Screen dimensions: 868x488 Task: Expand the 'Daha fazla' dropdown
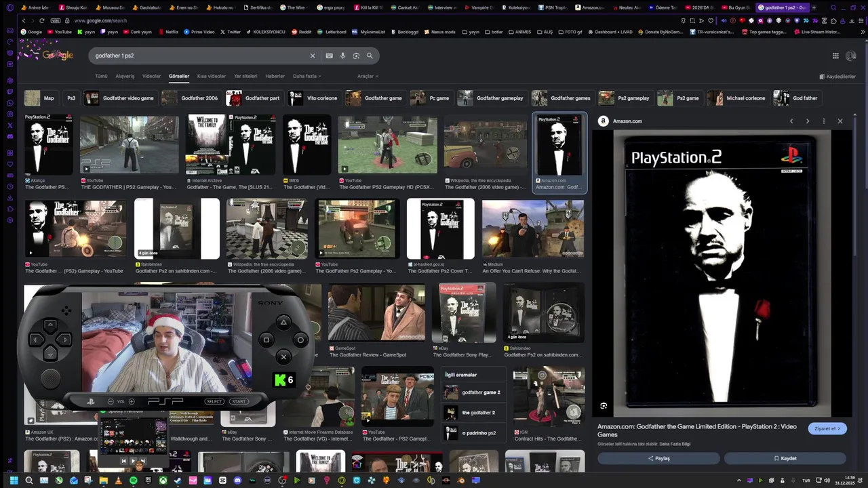point(307,76)
